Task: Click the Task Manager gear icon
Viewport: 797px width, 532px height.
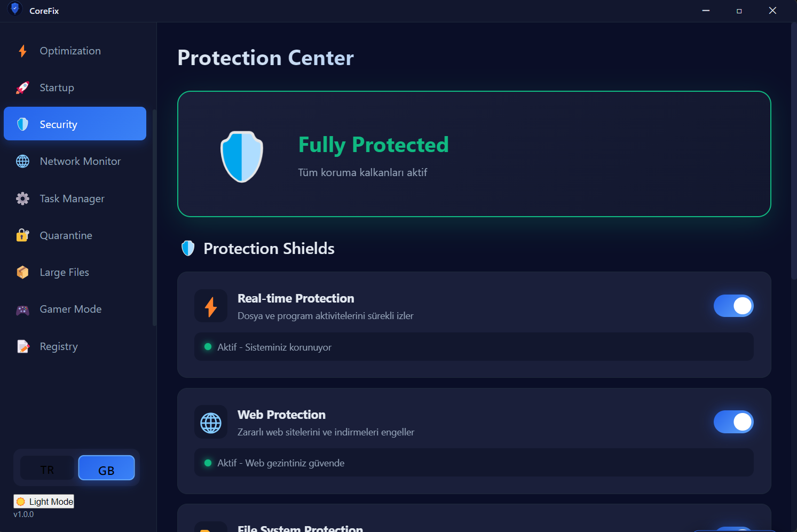Action: tap(22, 198)
